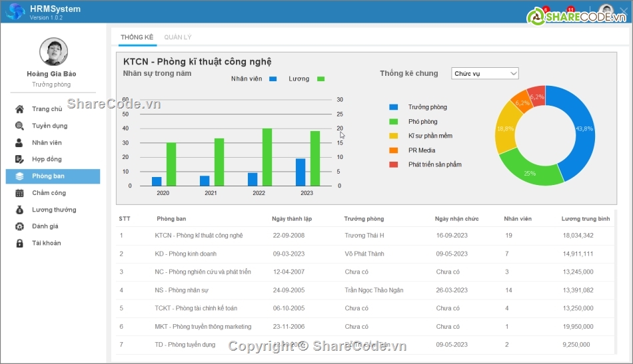633x364 pixels.
Task: Click the blue Trưởng phòng legend swatch
Action: pos(393,107)
